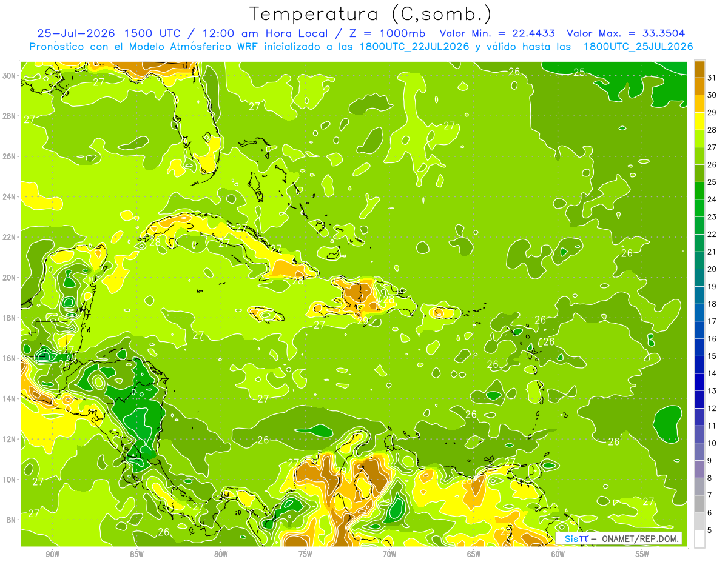The height and width of the screenshot is (562, 728).
Task: Click the '20N' latitude axis label
Action: point(8,278)
